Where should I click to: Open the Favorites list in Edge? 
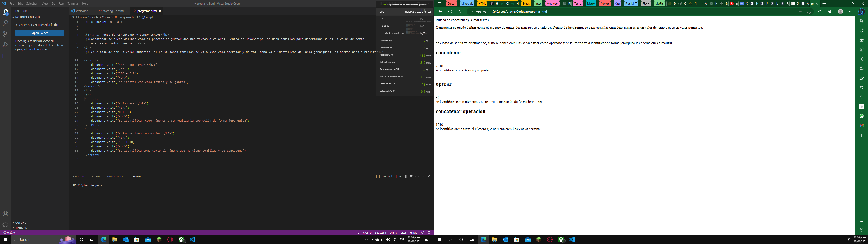[820, 12]
